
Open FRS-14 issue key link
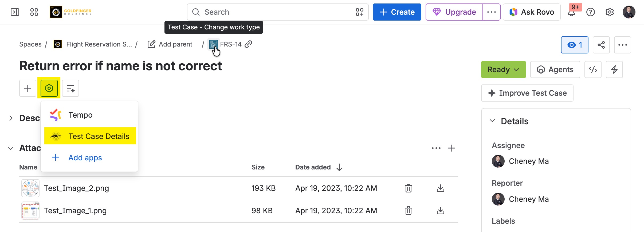(x=231, y=44)
